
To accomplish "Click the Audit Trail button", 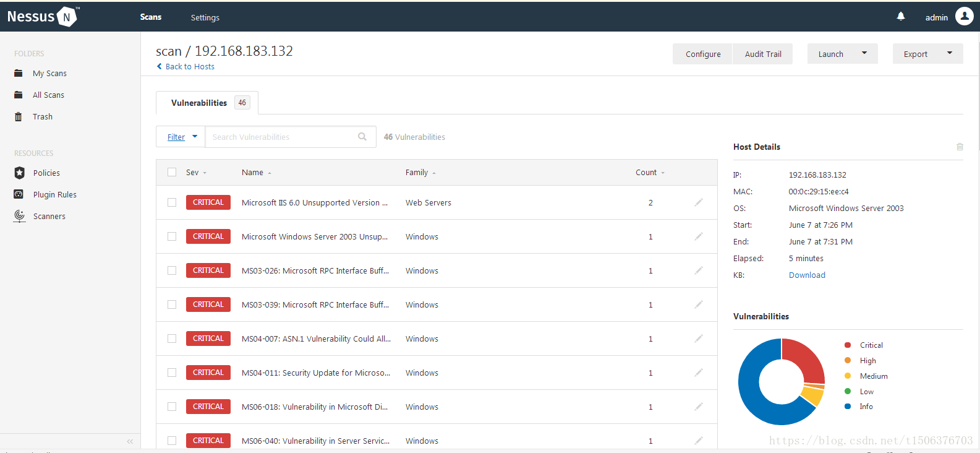I will pos(763,54).
